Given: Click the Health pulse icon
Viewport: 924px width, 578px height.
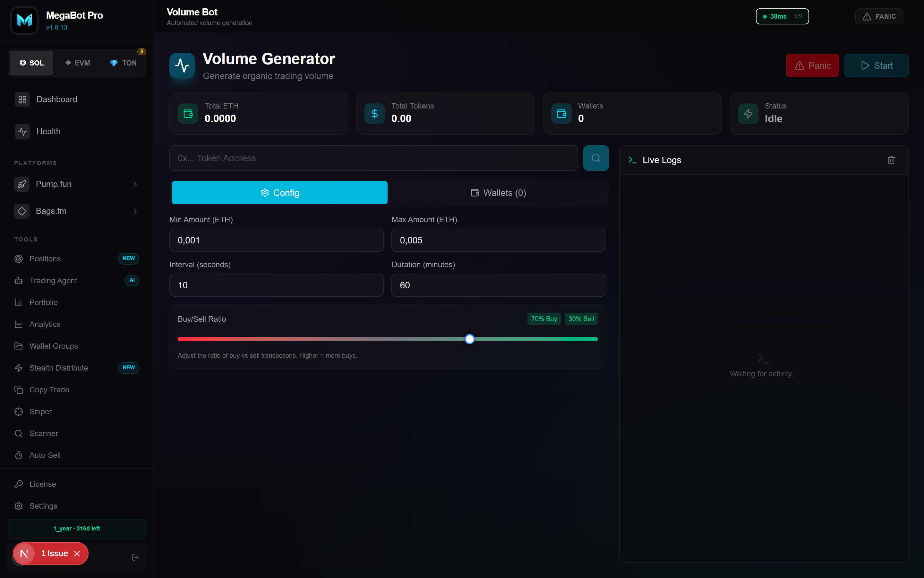Looking at the screenshot, I should pos(22,132).
